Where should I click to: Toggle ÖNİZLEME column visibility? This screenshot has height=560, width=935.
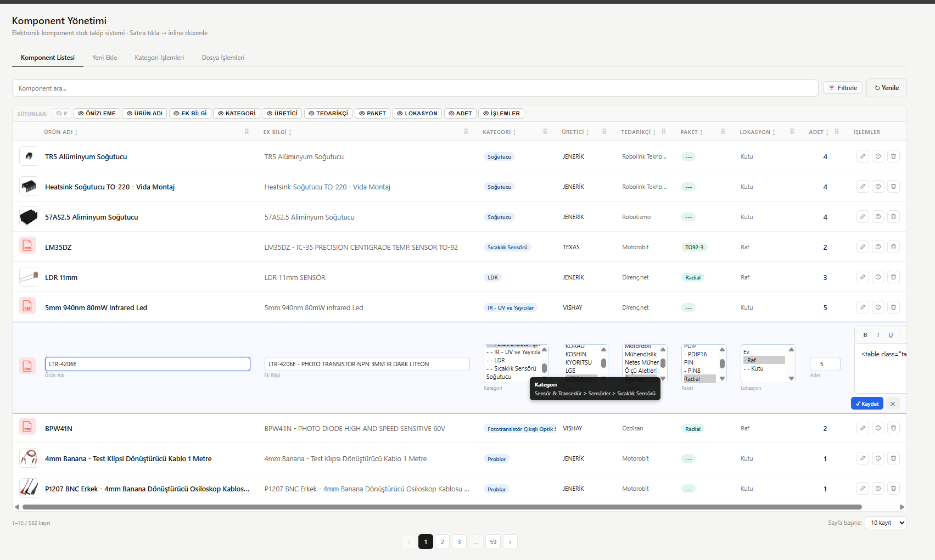click(97, 114)
